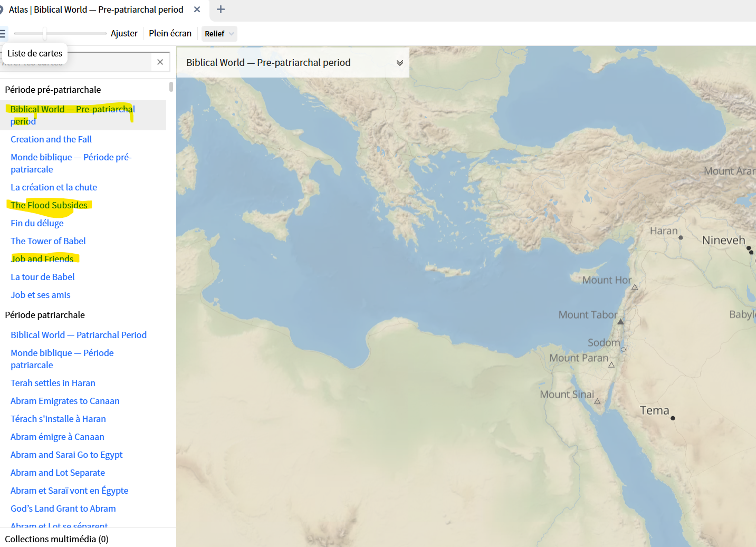
Task: Click the Sodom map label
Action: (x=604, y=343)
